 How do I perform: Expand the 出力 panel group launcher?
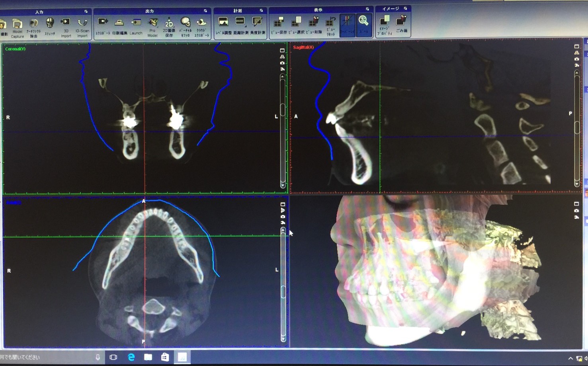pos(205,11)
